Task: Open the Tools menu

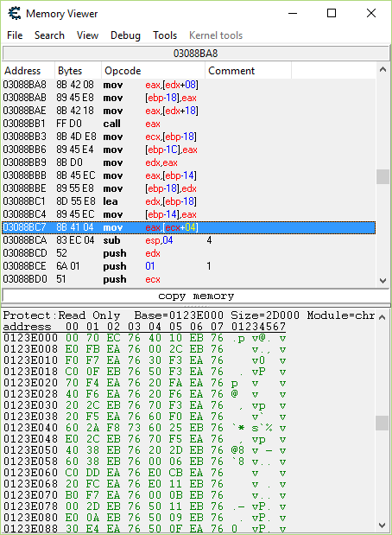Action: click(x=165, y=35)
